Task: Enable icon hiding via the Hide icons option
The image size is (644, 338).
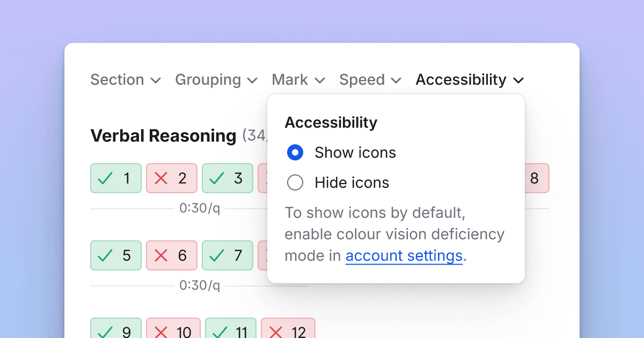Action: (295, 182)
